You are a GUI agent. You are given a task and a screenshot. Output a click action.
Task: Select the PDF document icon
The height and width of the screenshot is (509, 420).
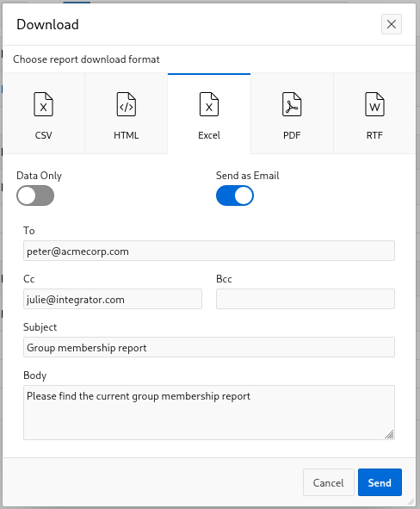292,104
